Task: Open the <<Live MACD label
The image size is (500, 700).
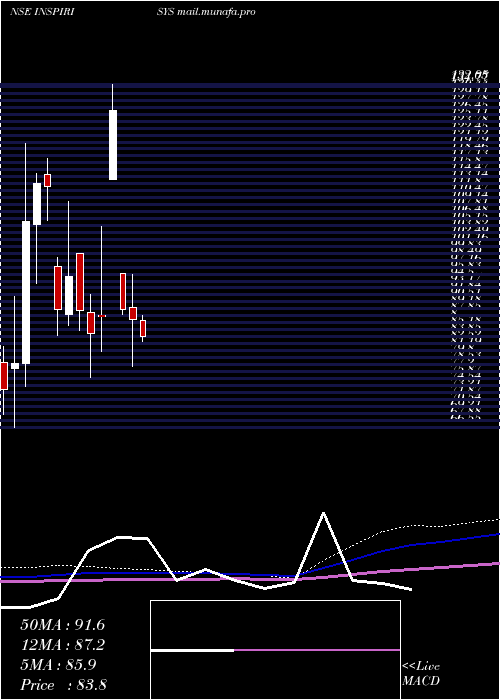Action: click(x=421, y=673)
